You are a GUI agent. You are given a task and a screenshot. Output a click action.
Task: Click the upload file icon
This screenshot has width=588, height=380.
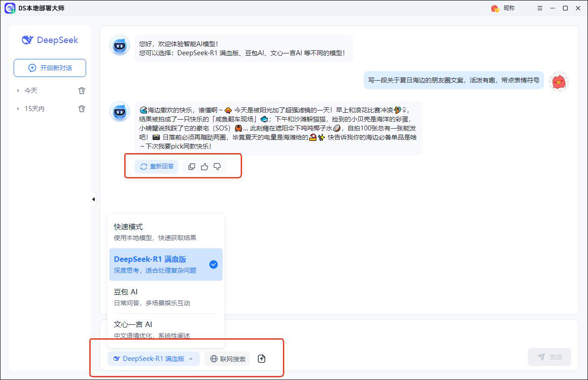[262, 359]
